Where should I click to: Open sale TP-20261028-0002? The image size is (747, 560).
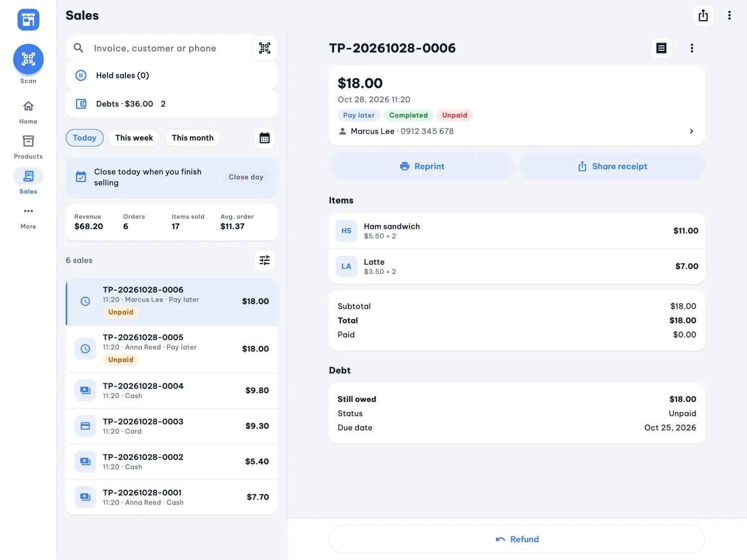[172, 462]
